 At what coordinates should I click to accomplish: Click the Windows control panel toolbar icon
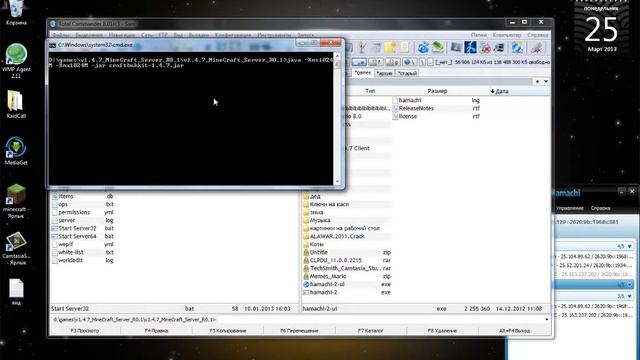456,48
